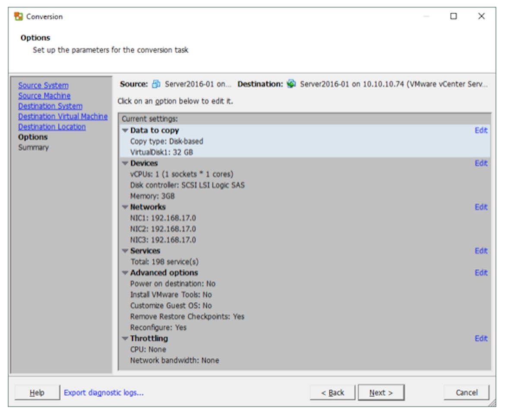Viewport: 518px width, 420px height.
Task: Open Edit for Networks settings
Action: coord(481,207)
